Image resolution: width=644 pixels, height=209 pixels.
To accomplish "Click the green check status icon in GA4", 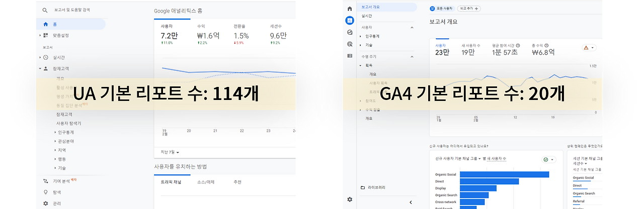I will [x=546, y=159].
